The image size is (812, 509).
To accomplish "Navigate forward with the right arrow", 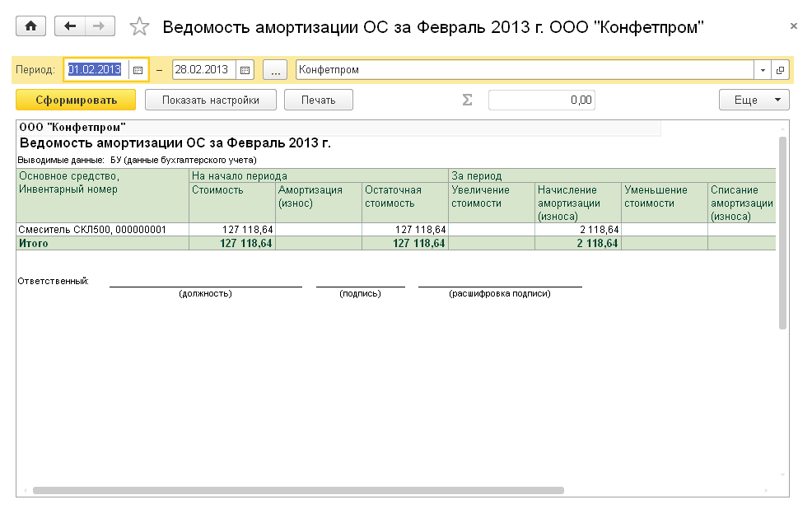I will [x=100, y=26].
